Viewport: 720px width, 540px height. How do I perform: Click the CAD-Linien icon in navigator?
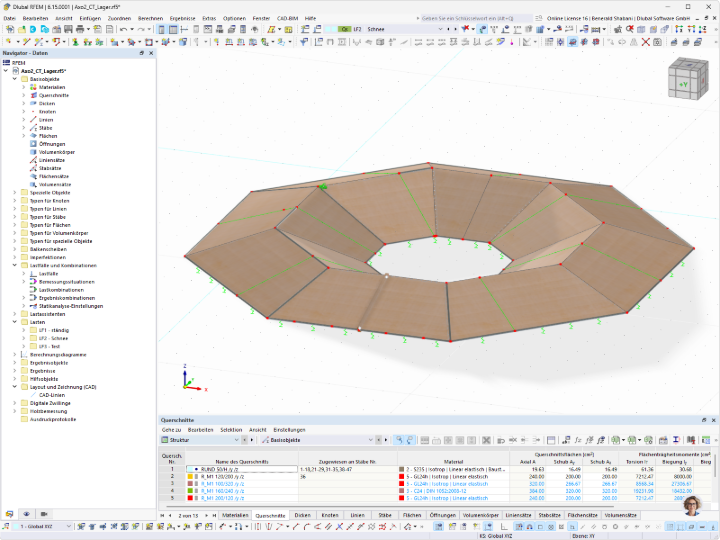point(33,395)
